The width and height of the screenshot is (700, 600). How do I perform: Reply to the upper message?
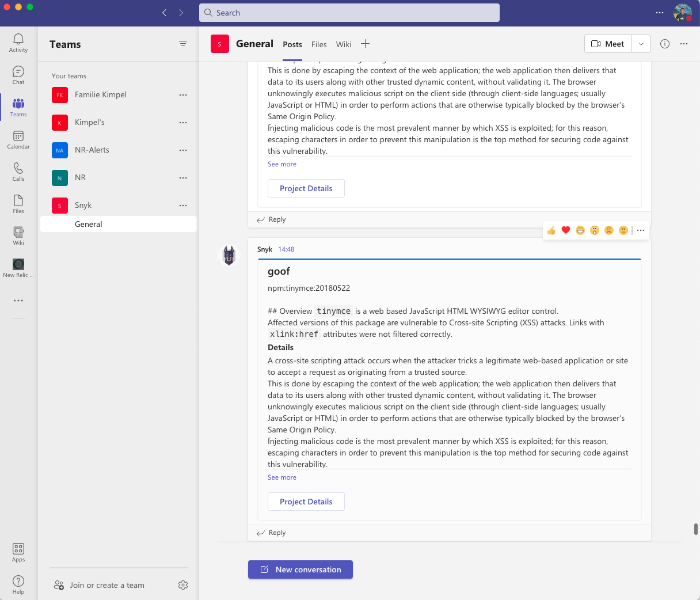pyautogui.click(x=271, y=219)
